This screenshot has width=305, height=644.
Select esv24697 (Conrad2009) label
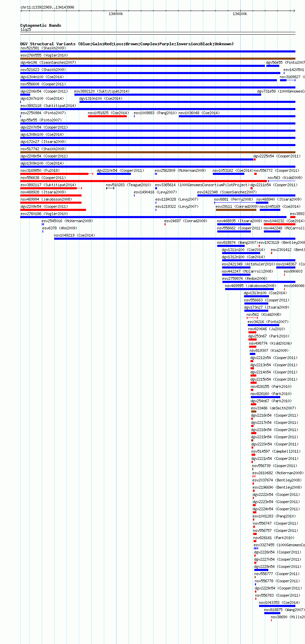pos(186,221)
